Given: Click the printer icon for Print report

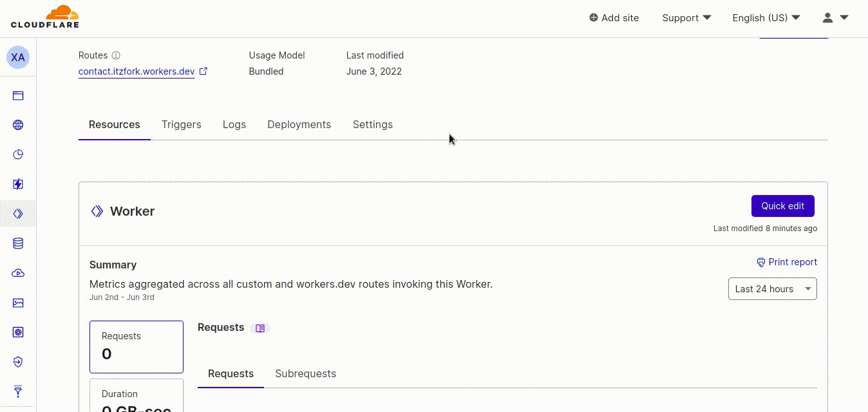Looking at the screenshot, I should click(x=761, y=262).
